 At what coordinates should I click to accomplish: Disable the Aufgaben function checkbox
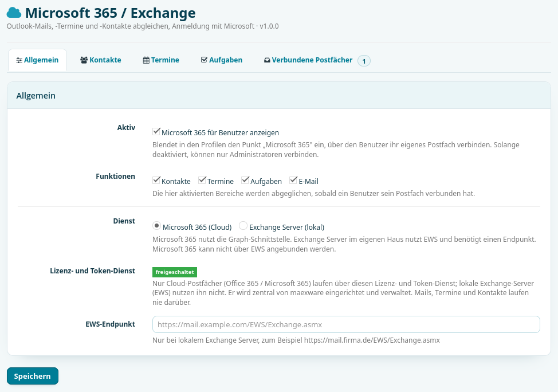(x=245, y=180)
